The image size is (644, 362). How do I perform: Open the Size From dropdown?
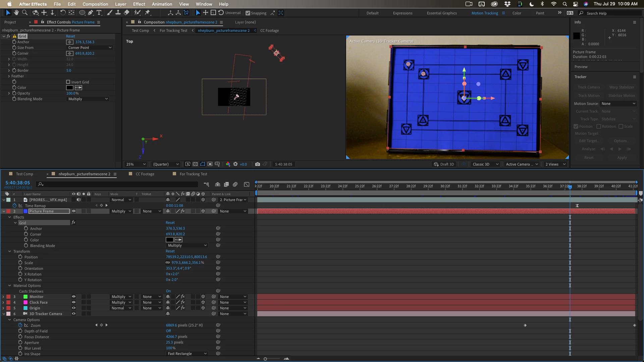90,48
